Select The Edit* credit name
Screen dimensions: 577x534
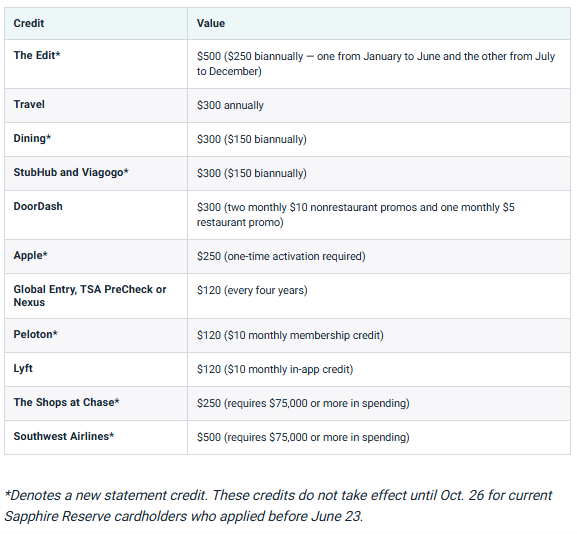[37, 55]
